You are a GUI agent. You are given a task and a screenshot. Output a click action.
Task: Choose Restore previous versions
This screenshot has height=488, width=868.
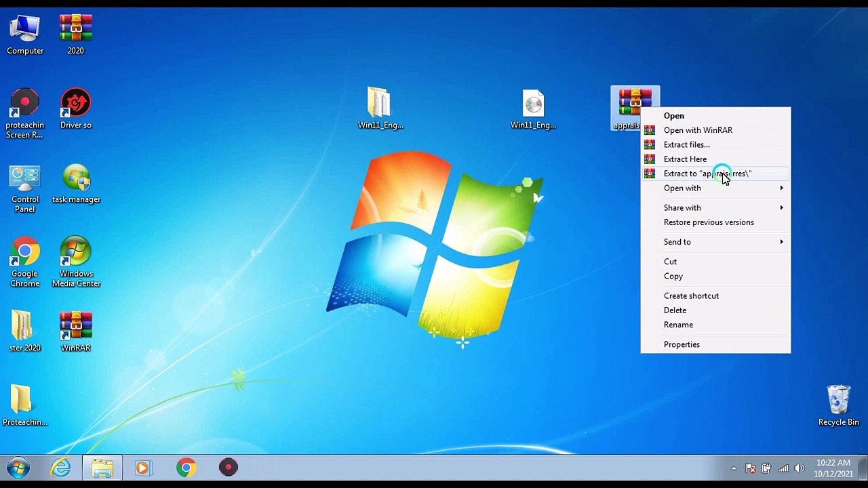(715, 222)
